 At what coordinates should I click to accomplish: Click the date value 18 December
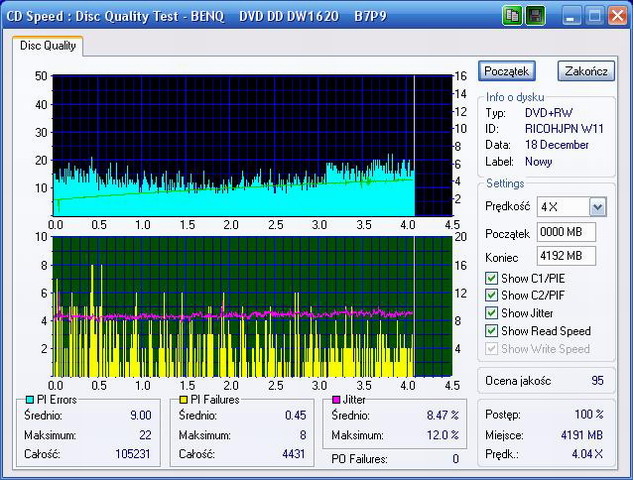(557, 145)
